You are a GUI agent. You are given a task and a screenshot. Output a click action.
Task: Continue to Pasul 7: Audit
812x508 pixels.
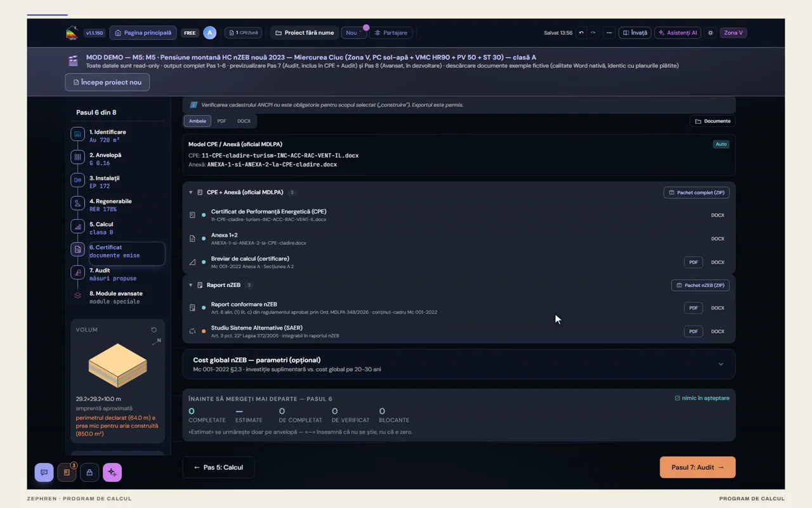coord(698,467)
